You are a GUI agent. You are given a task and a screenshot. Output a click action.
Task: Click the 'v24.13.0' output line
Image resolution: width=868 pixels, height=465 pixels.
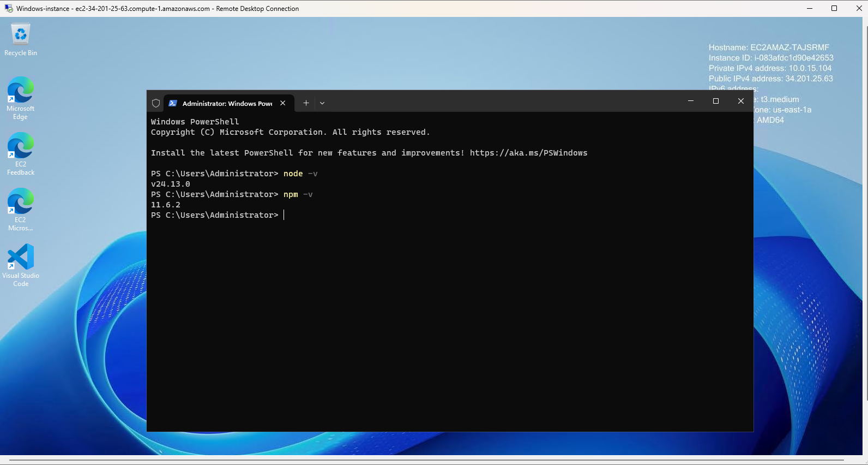[171, 184]
